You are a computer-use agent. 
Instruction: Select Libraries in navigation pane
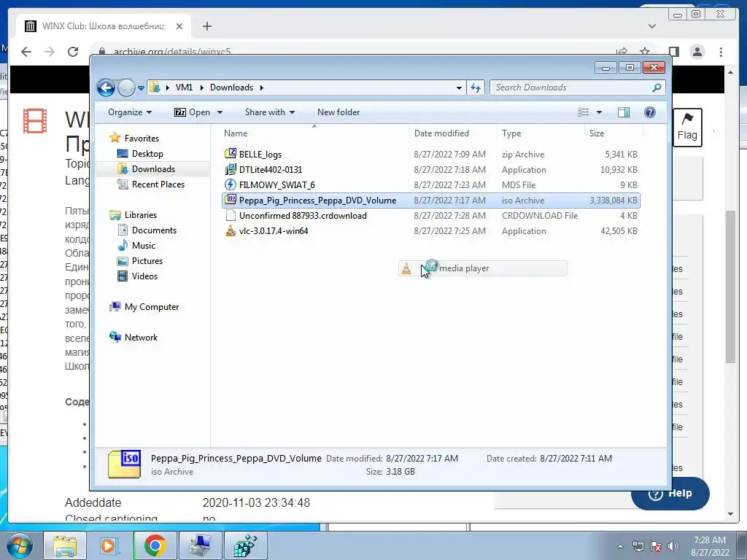click(x=141, y=215)
